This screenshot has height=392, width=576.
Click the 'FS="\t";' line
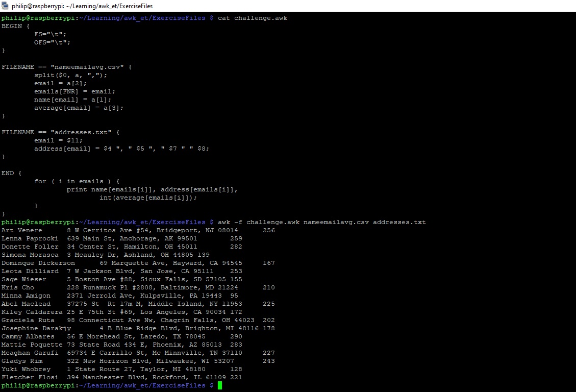51,34
